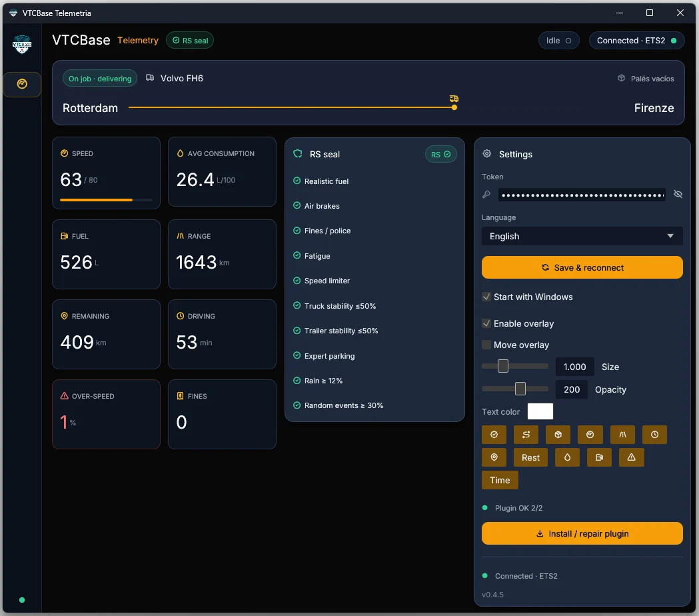Toggle token visibility eye icon
Screen dimensions: 699x616
coord(678,194)
